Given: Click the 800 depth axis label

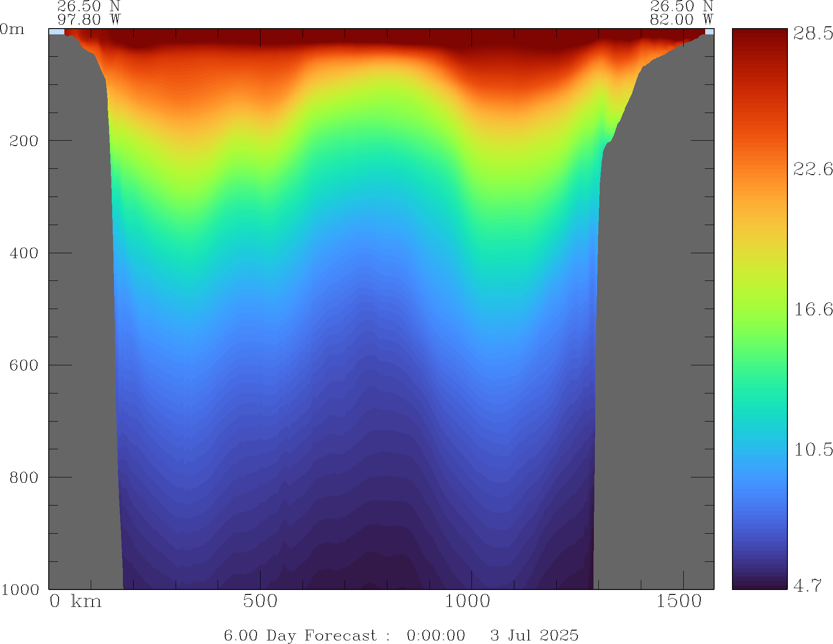Looking at the screenshot, I should point(24,477).
